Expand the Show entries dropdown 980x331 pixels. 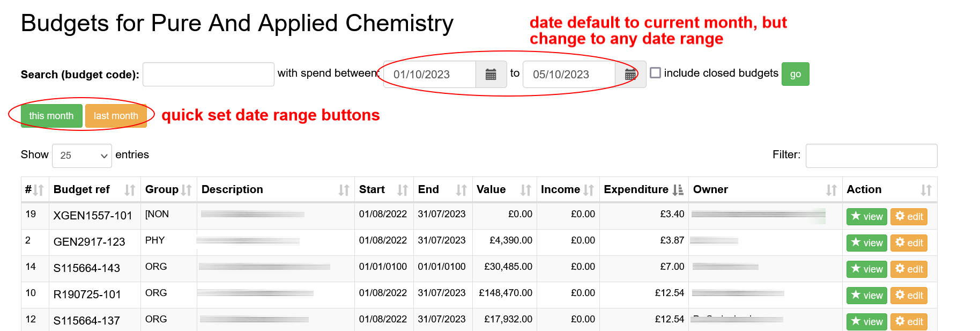point(82,156)
